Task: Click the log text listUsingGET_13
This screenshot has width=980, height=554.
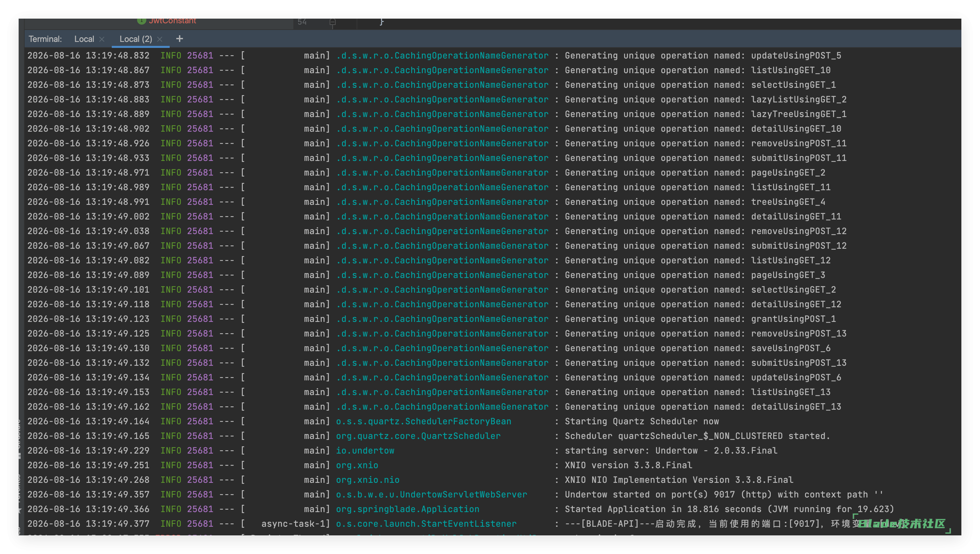Action: pyautogui.click(x=790, y=392)
